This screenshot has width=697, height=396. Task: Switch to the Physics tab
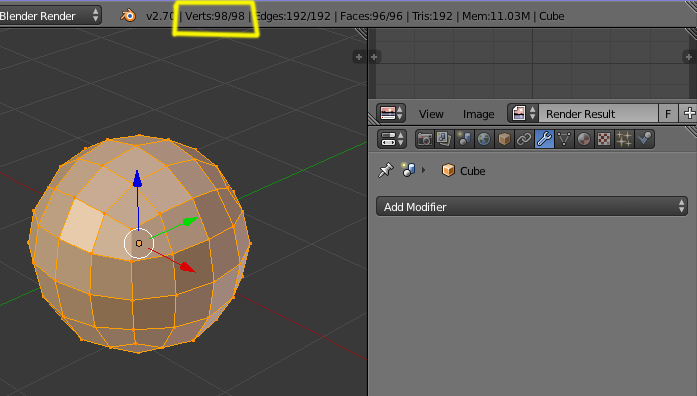pos(644,139)
